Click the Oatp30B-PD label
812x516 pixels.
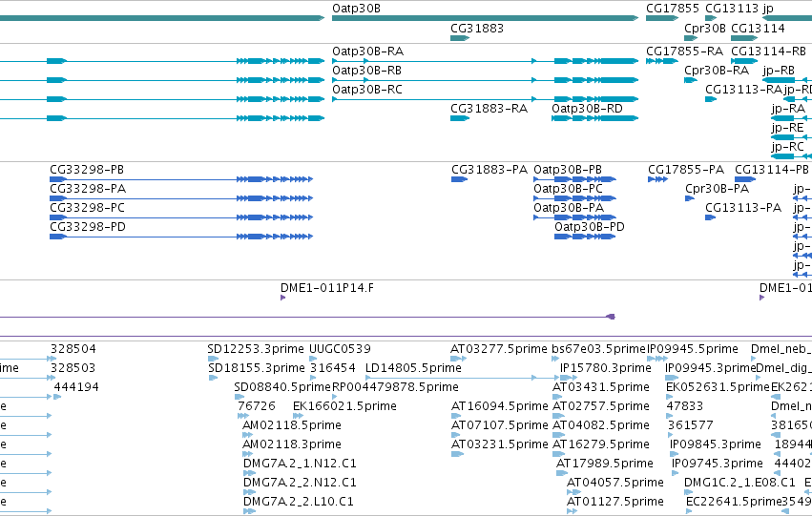point(590,227)
